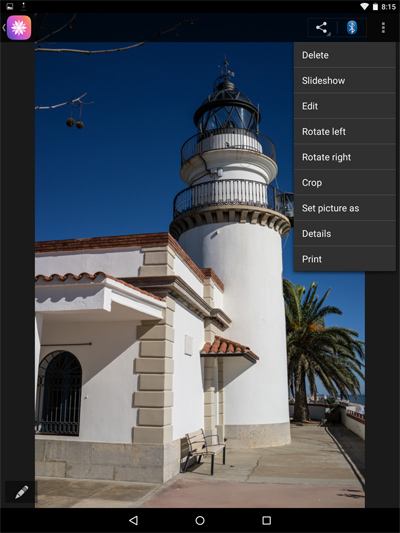The height and width of the screenshot is (533, 400).
Task: View photo Details from the menu
Action: point(345,234)
